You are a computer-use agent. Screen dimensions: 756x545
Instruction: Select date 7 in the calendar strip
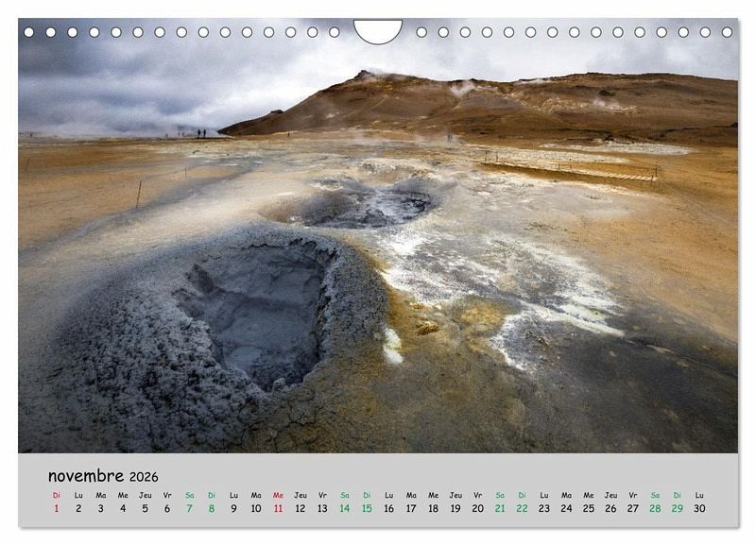(x=190, y=508)
